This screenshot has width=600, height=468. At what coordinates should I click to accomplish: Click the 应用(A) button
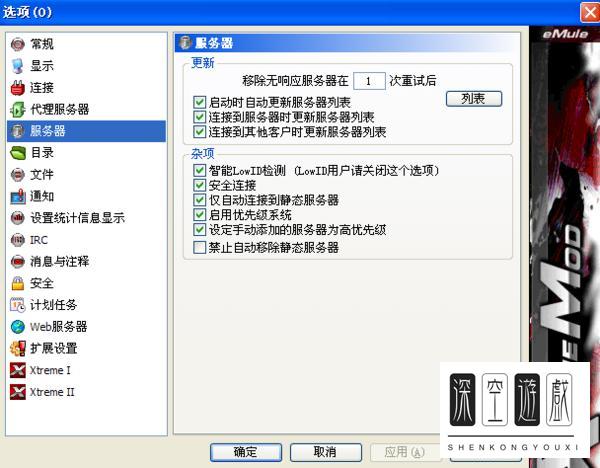404,452
